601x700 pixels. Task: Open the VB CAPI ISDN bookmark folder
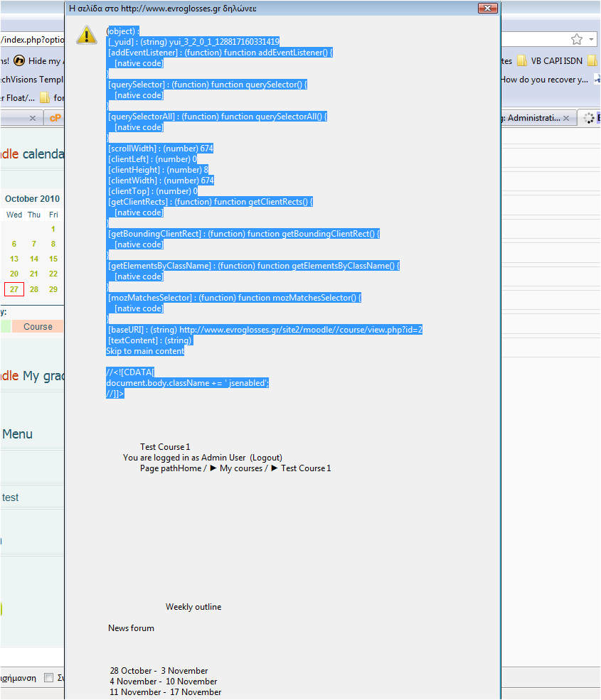coord(551,60)
